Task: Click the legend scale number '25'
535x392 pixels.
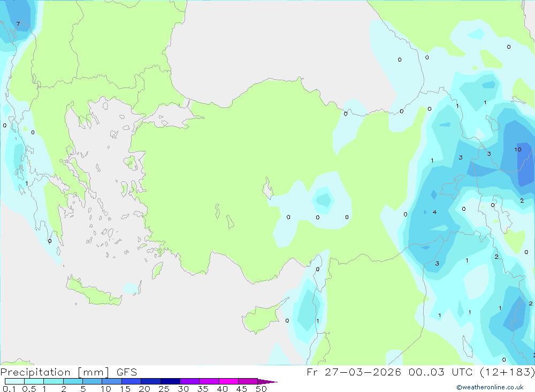Action: pyautogui.click(x=164, y=389)
